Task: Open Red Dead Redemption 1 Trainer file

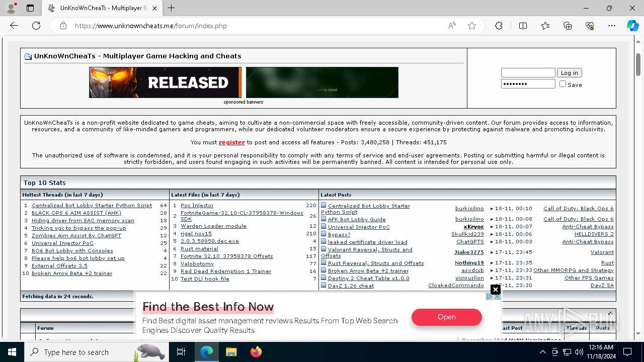Action: pyautogui.click(x=226, y=271)
